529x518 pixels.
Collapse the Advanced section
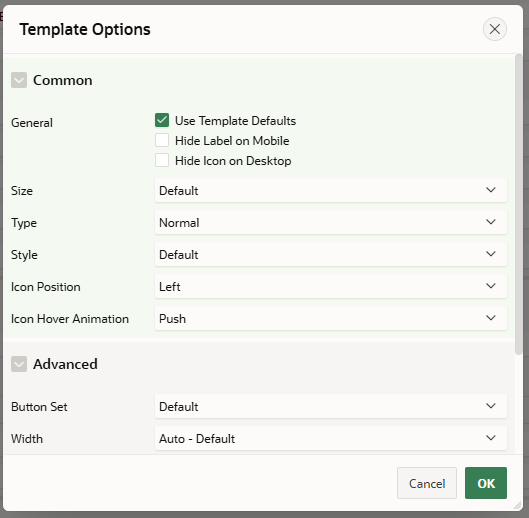(19, 364)
